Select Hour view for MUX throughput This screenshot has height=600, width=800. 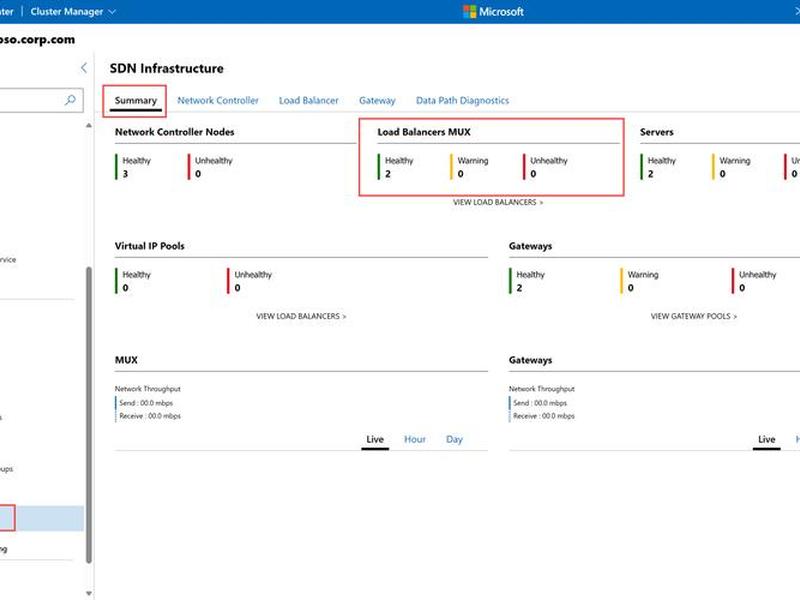point(415,439)
